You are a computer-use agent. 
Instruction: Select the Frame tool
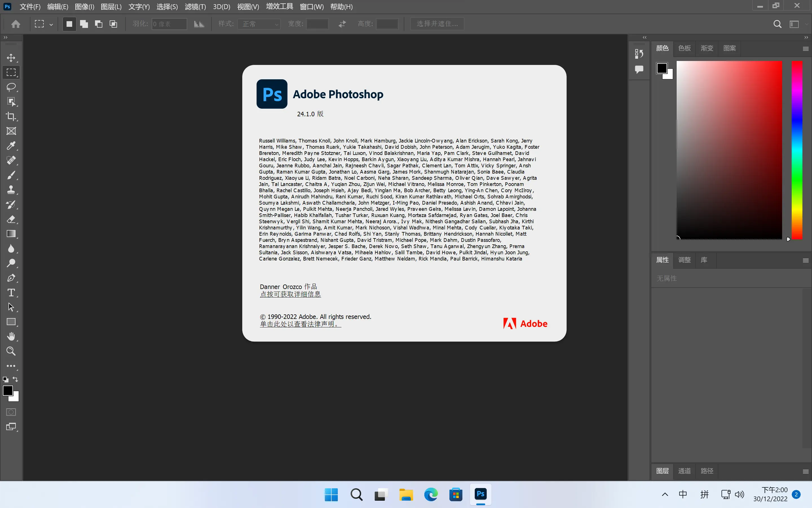tap(11, 131)
